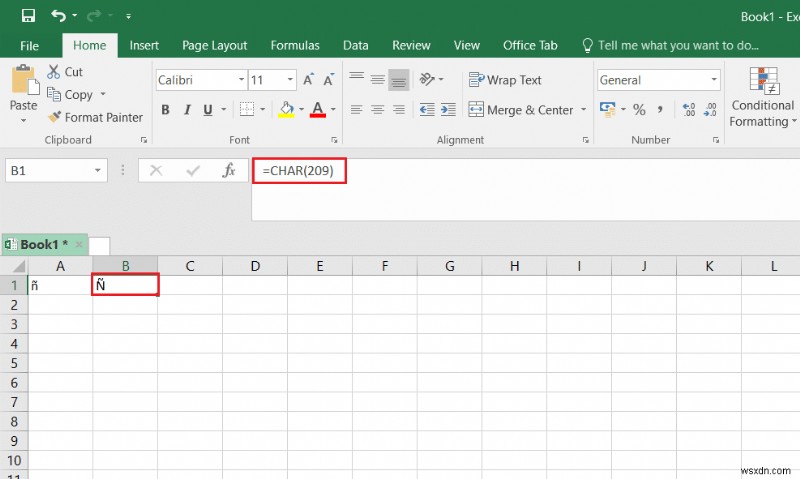Viewport: 800px width, 479px height.
Task: Open the Formulas tab
Action: pyautogui.click(x=295, y=45)
